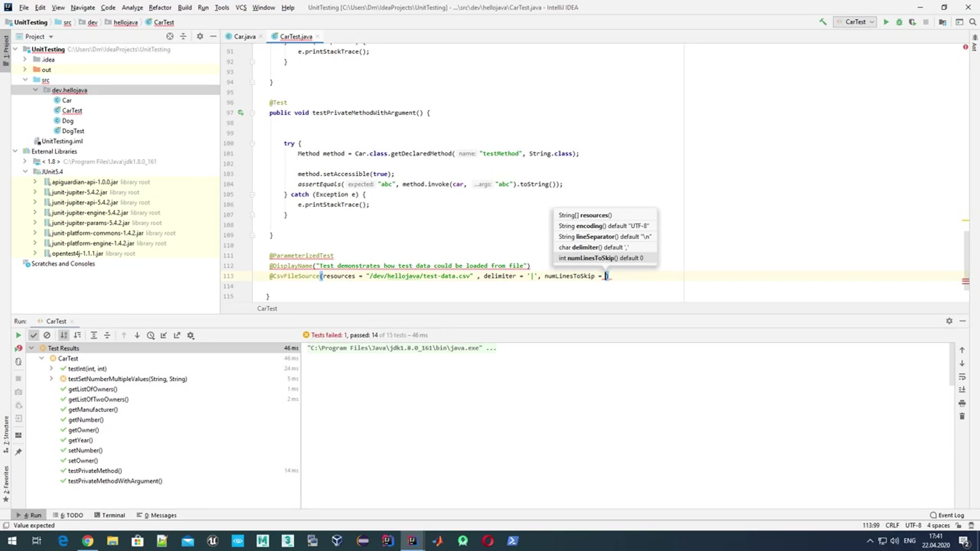
Task: Jump to next failed test with down arrow
Action: 137,335
